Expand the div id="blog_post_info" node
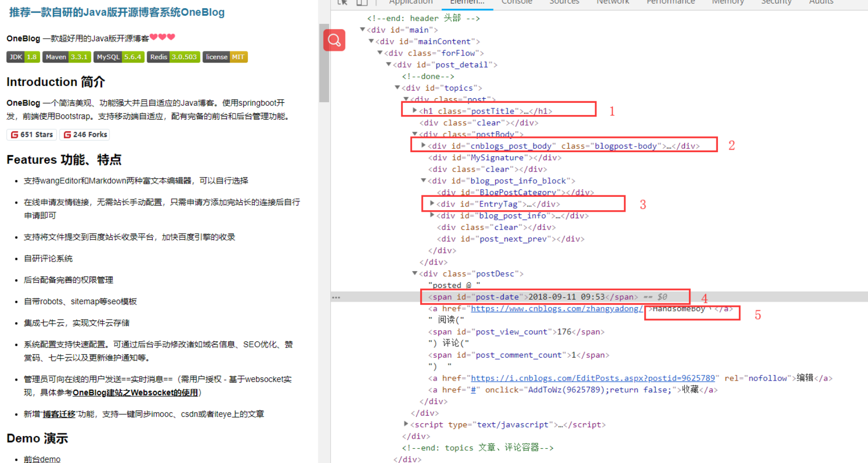 [432, 215]
